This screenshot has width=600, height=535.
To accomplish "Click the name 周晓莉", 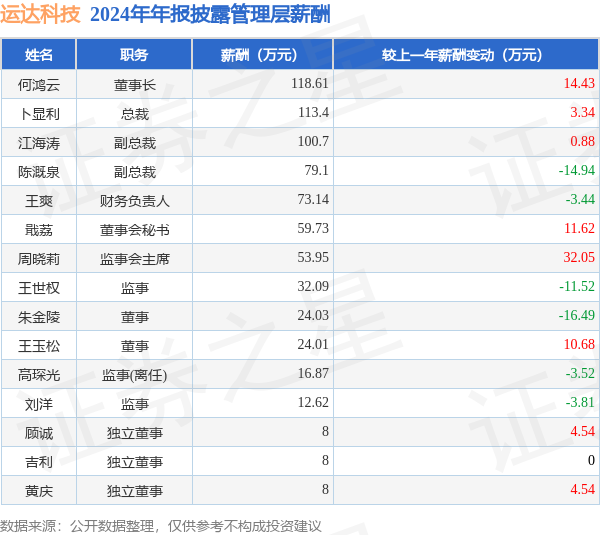I will point(39,259).
